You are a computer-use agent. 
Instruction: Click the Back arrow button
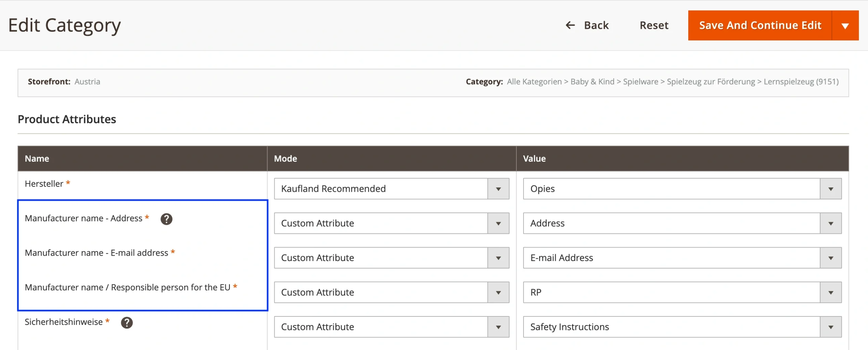coord(587,25)
